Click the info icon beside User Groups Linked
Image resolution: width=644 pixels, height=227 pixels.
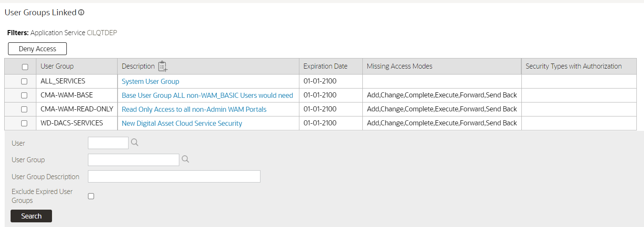click(x=81, y=13)
